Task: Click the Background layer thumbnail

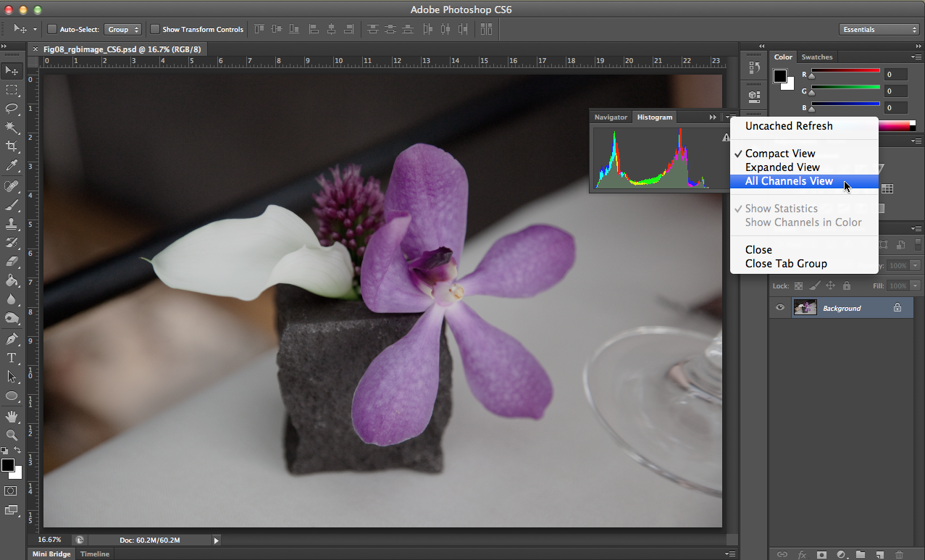Action: pyautogui.click(x=805, y=308)
